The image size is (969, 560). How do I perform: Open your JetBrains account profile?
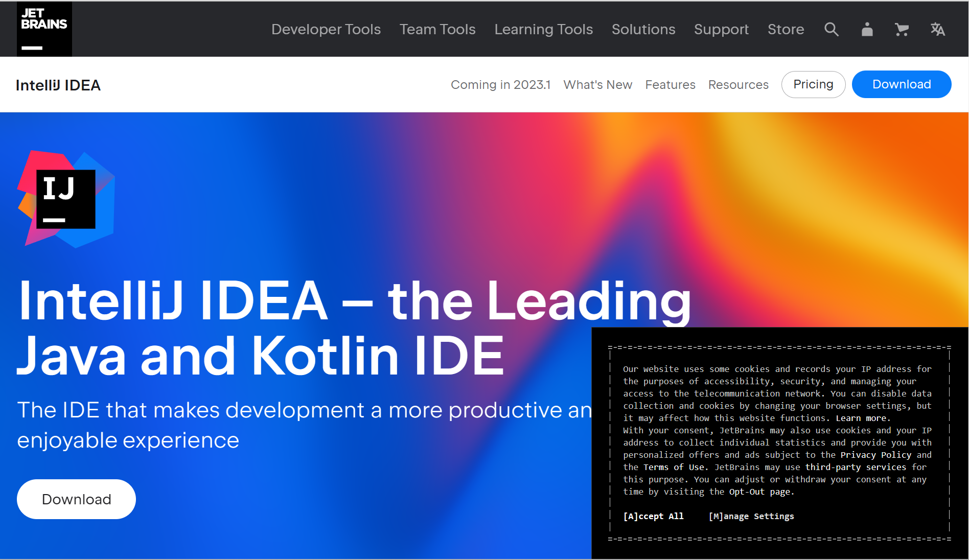point(866,29)
